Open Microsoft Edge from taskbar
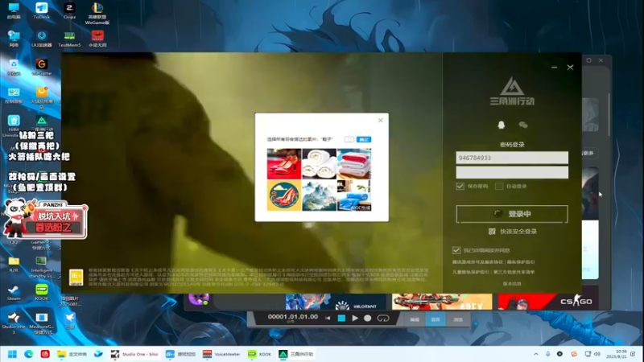 (29, 354)
